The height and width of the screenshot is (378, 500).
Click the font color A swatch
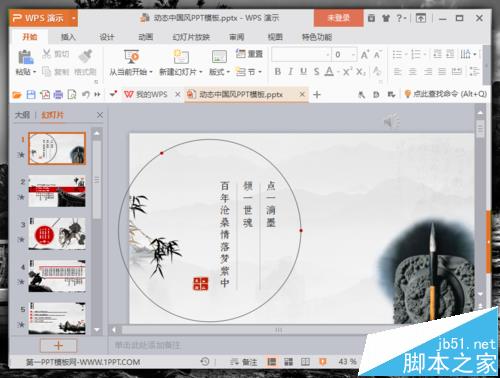point(329,71)
